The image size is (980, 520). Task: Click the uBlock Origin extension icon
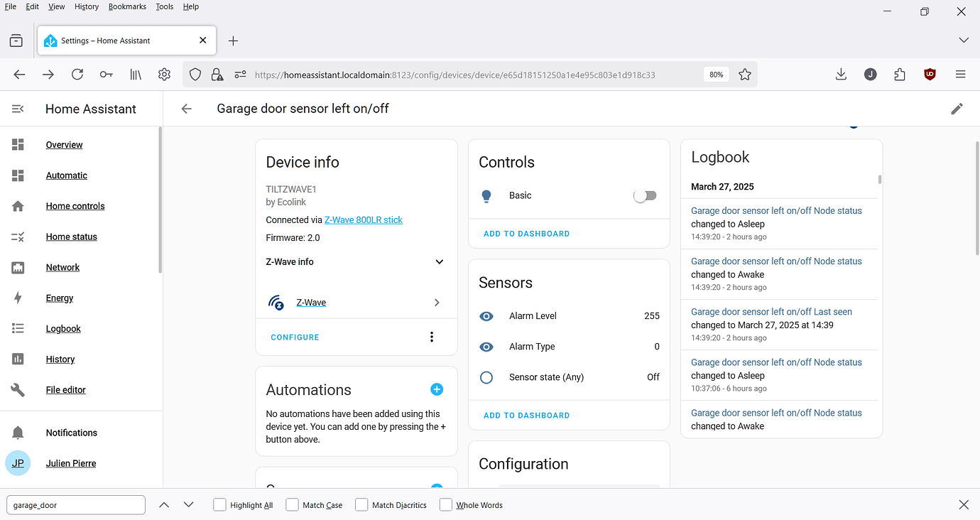click(930, 74)
